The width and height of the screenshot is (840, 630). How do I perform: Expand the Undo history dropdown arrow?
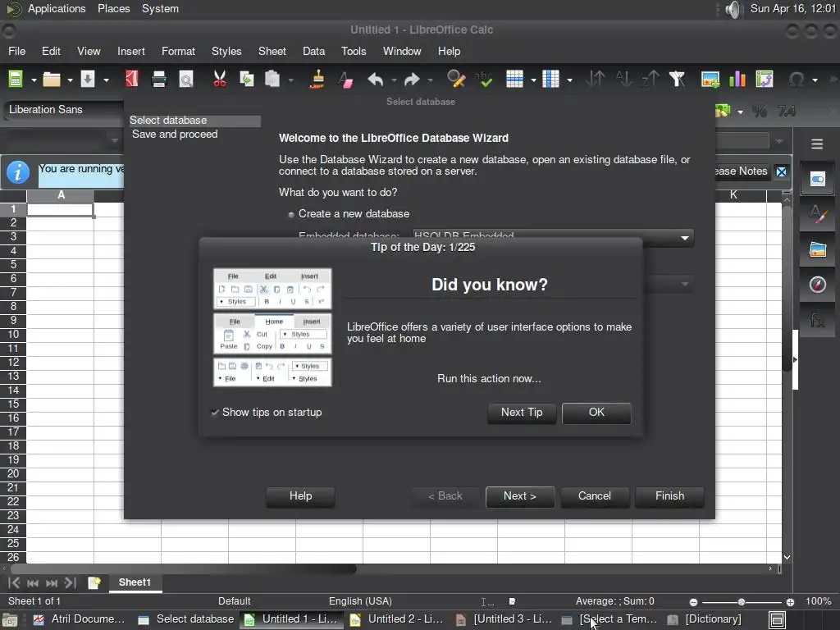coord(394,80)
